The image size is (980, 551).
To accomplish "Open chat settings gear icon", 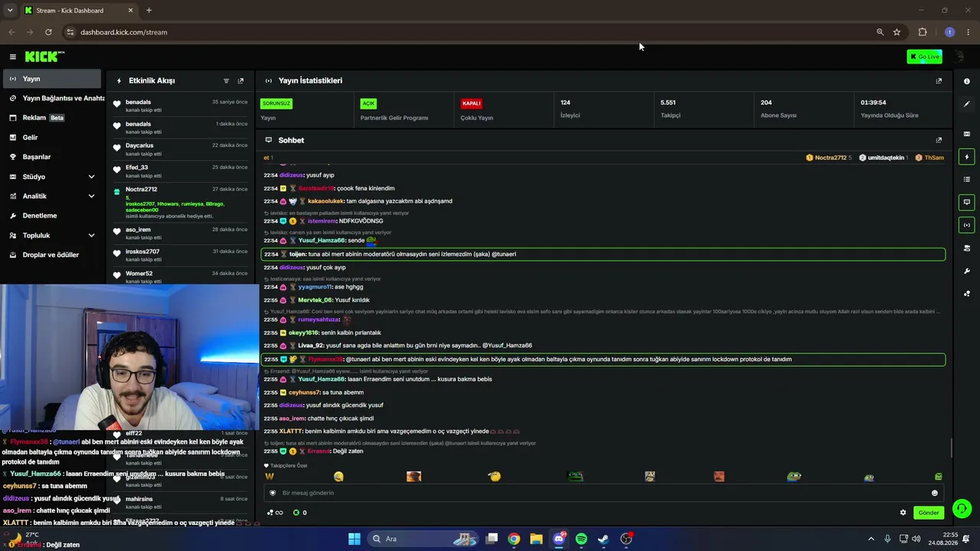I will (903, 513).
